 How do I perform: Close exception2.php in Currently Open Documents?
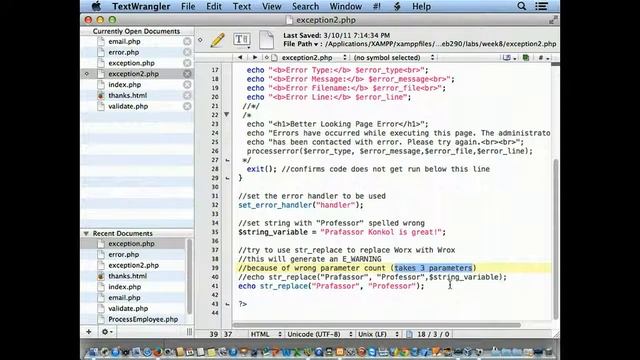pyautogui.click(x=187, y=74)
